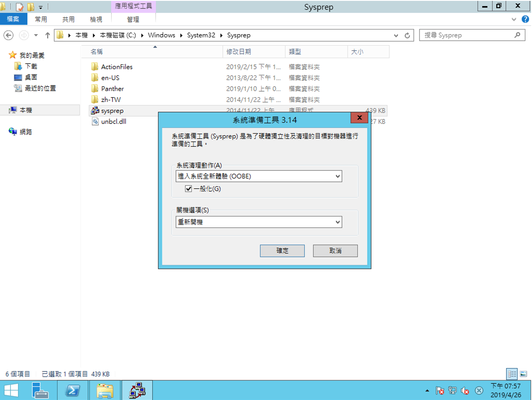Screen dimensions: 532x400
Task: Click the unbcl.dll file icon
Action: point(95,121)
